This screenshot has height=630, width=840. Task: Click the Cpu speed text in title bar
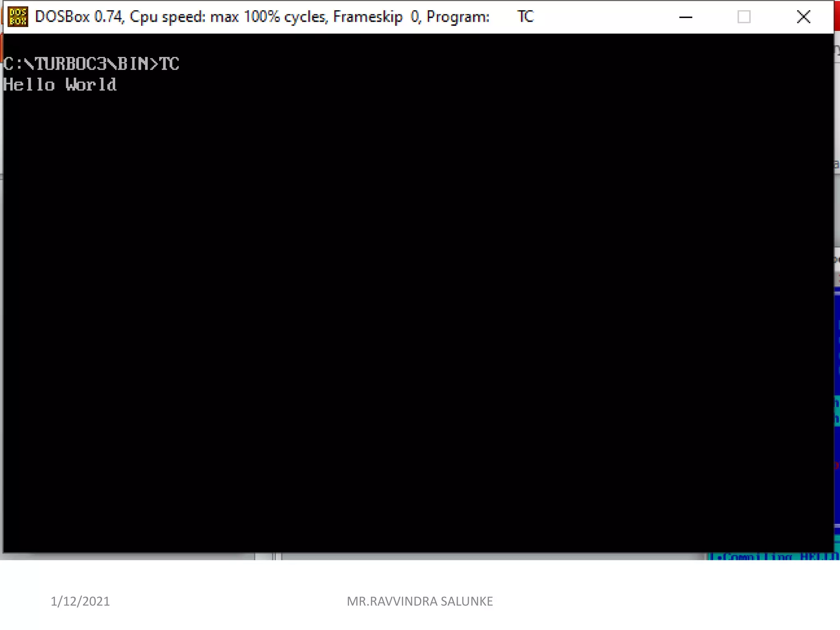point(167,17)
